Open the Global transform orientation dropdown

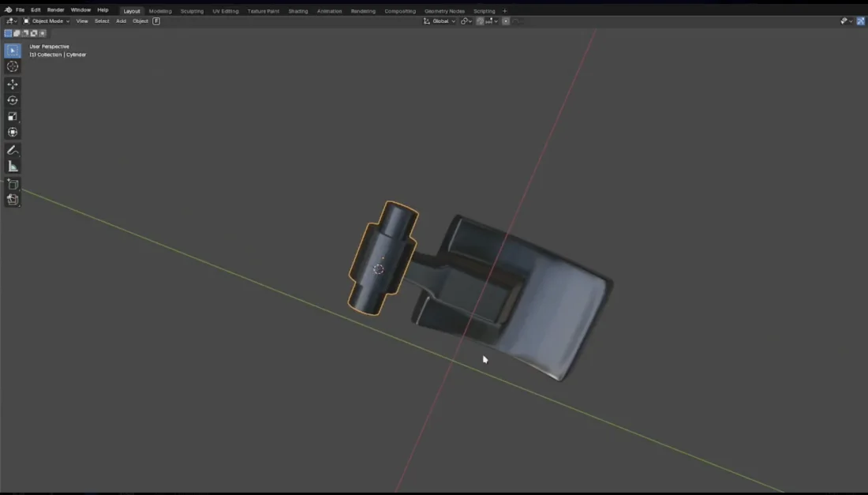click(x=440, y=21)
